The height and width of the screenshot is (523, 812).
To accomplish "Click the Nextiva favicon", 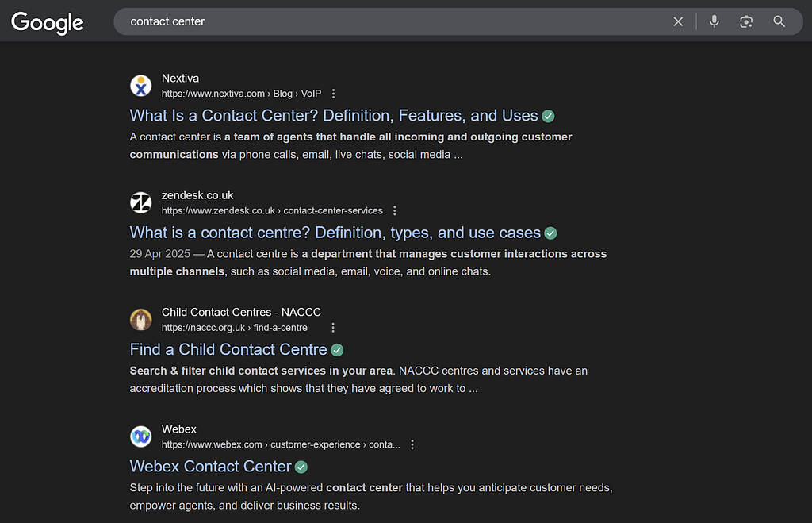I will 141,86.
